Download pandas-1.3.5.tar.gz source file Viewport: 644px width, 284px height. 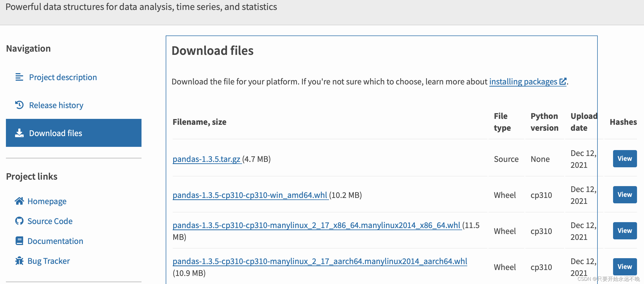[x=206, y=159]
